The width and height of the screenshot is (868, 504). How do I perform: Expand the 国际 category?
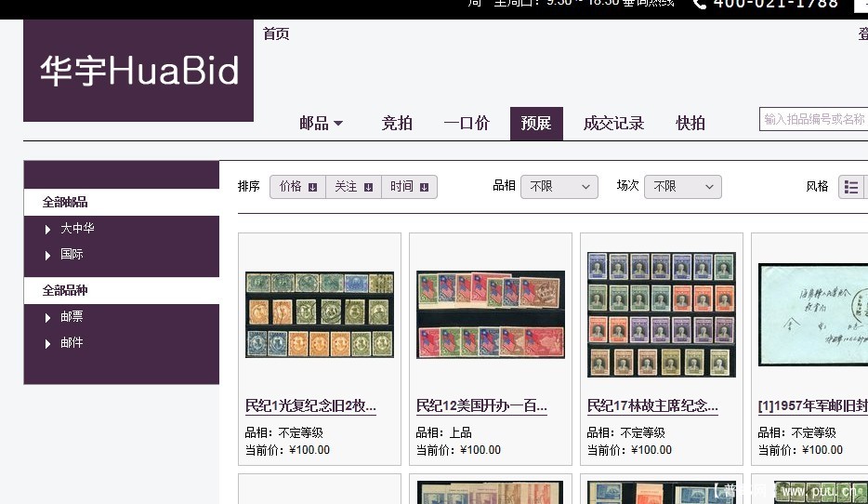click(x=72, y=255)
